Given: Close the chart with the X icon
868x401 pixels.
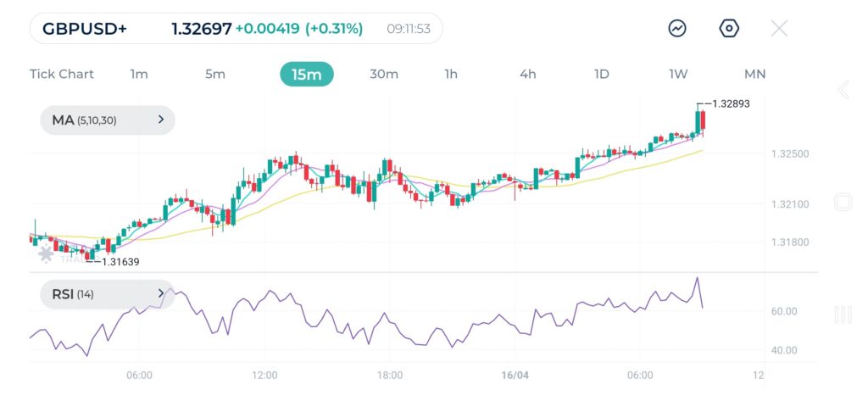Looking at the screenshot, I should 779,29.
